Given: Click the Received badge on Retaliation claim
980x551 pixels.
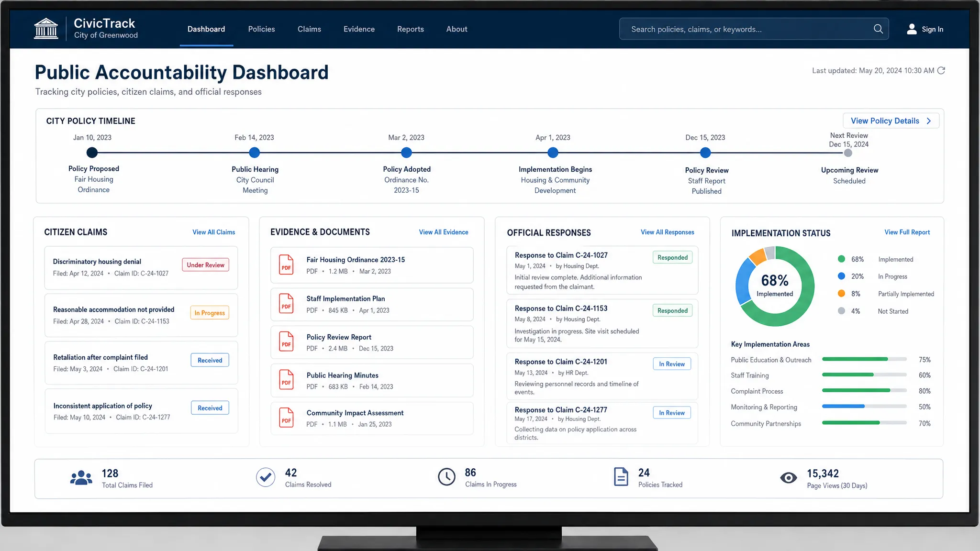Looking at the screenshot, I should coord(210,360).
